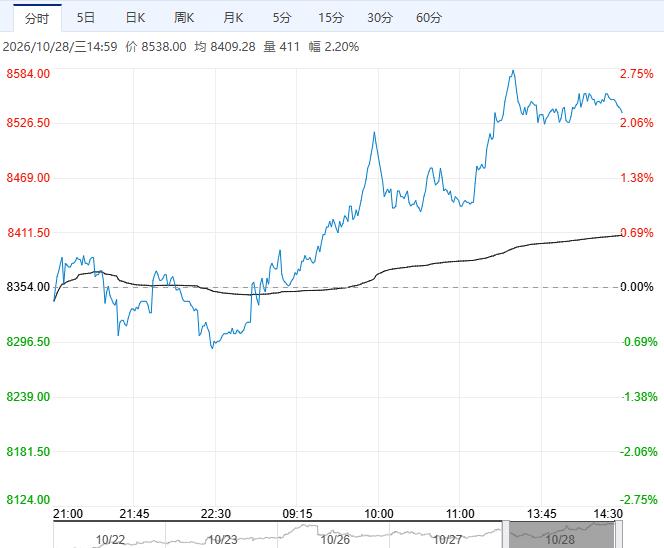Viewport: 664px width, 548px height.
Task: Click the 14:30 time axis label
Action: (x=608, y=514)
